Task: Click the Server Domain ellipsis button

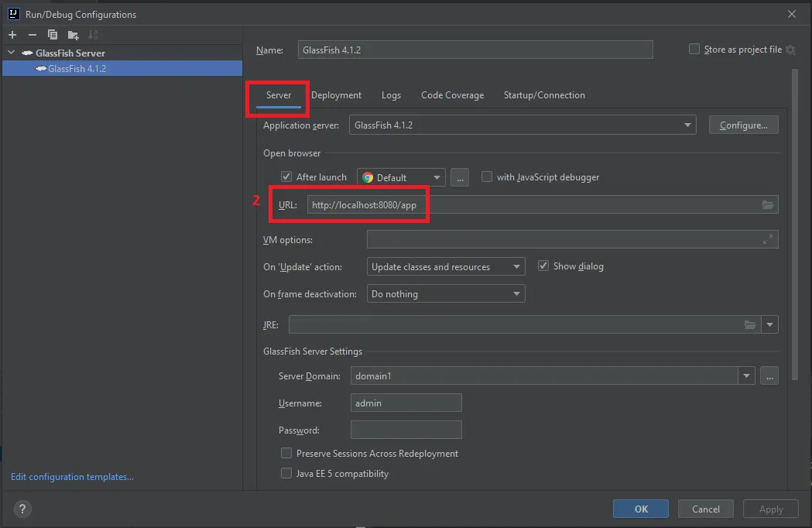Action: 769,375
